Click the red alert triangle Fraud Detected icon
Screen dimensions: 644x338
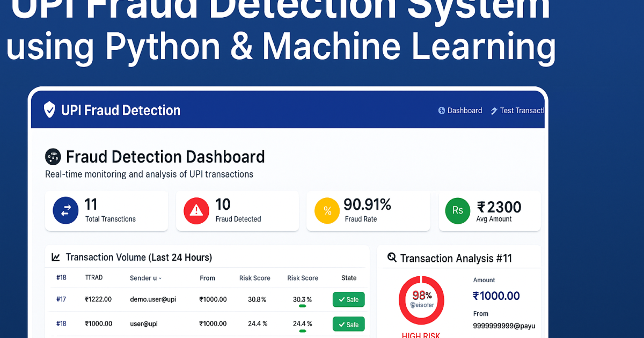tap(196, 210)
